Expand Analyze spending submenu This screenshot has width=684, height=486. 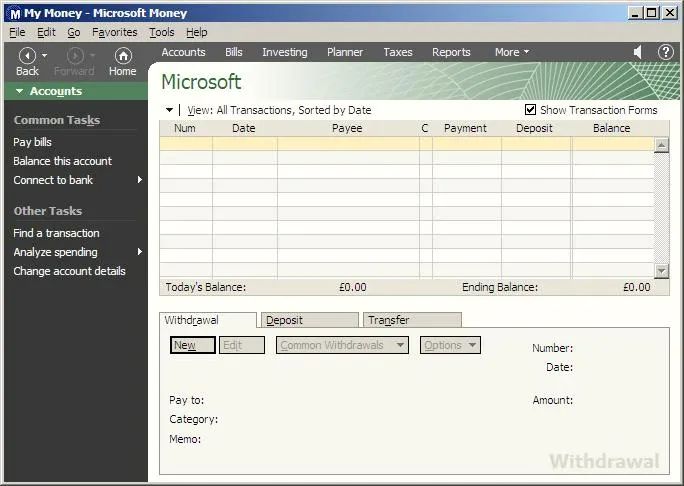[139, 252]
